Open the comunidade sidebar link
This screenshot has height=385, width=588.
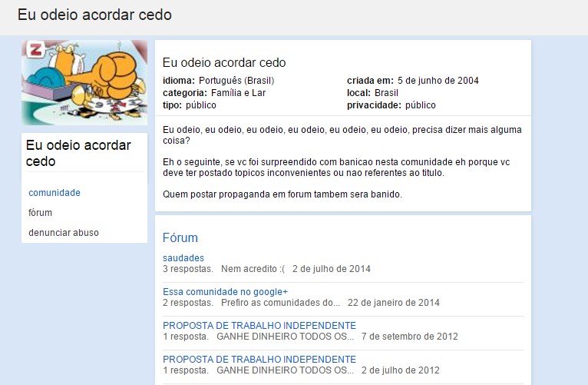pyautogui.click(x=55, y=193)
